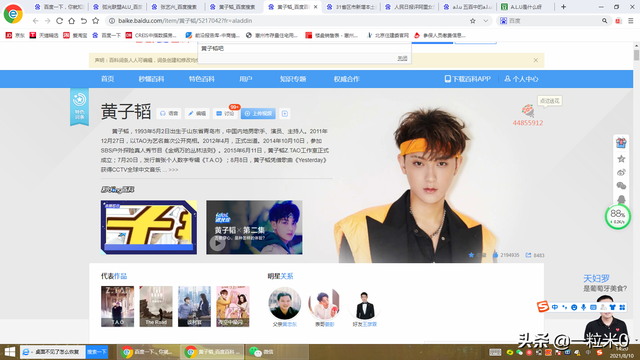Toggle the favorite star in the right sidebar
The height and width of the screenshot is (360, 640).
click(621, 158)
